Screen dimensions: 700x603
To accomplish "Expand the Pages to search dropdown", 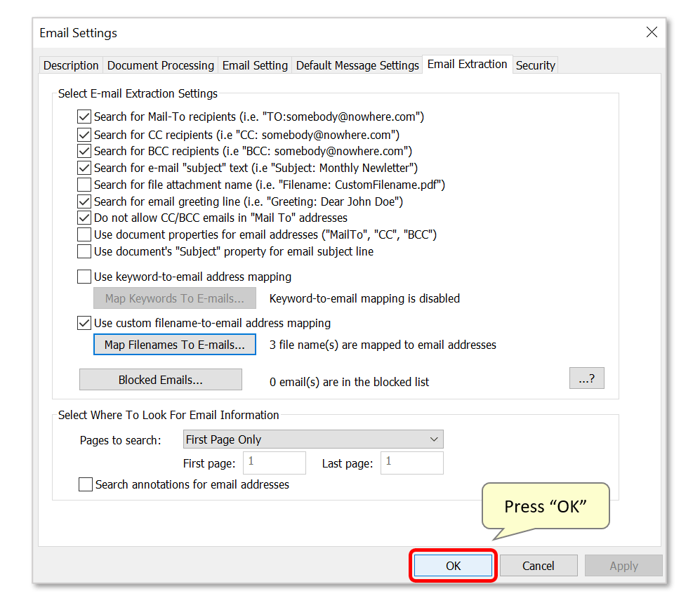I will [313, 439].
